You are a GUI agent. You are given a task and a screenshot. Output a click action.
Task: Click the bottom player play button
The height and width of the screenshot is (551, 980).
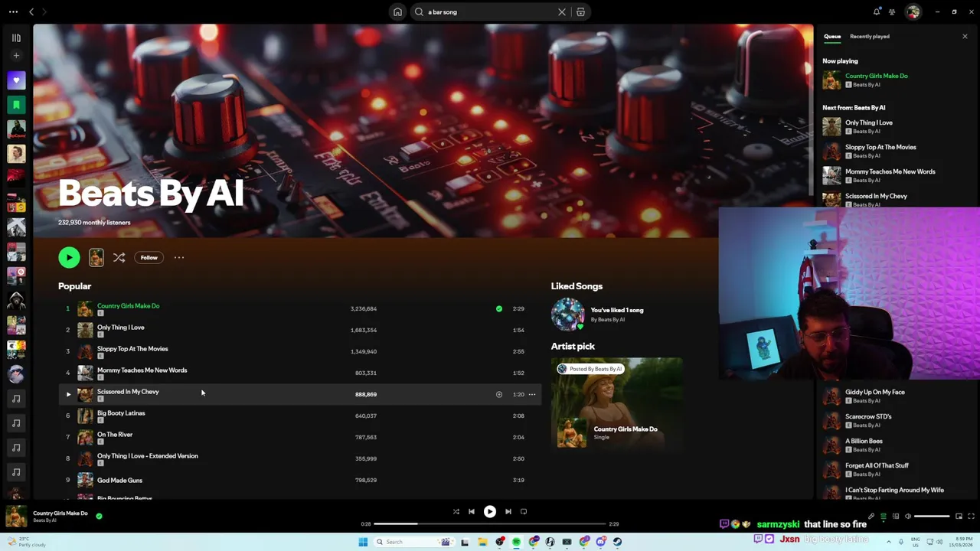pos(490,512)
